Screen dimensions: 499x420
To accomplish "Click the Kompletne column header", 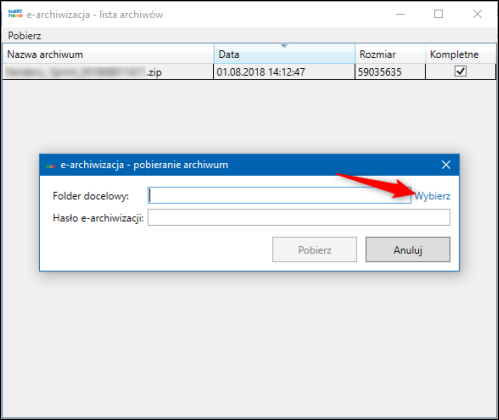I will 461,54.
